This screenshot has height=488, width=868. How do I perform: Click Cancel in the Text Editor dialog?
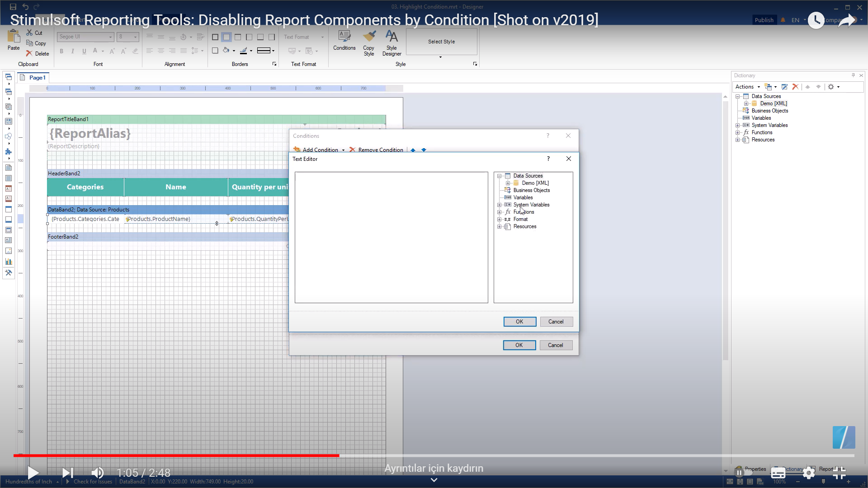click(x=556, y=322)
